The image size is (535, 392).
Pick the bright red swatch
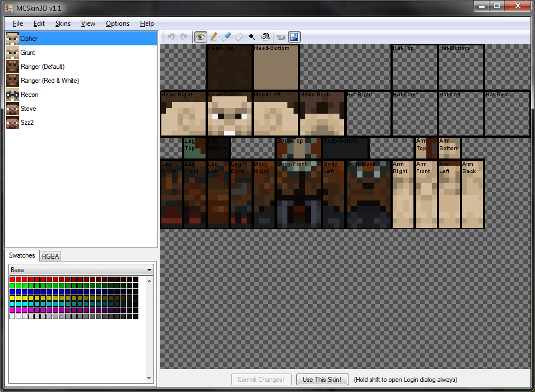point(12,279)
